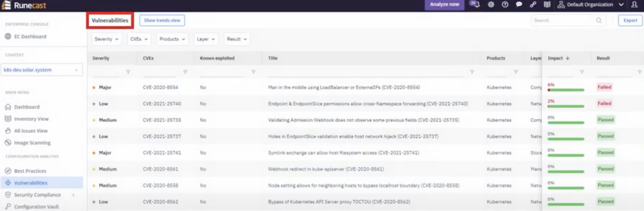Open the Result filter dropdown
This screenshot has height=211, width=644.
tap(237, 39)
